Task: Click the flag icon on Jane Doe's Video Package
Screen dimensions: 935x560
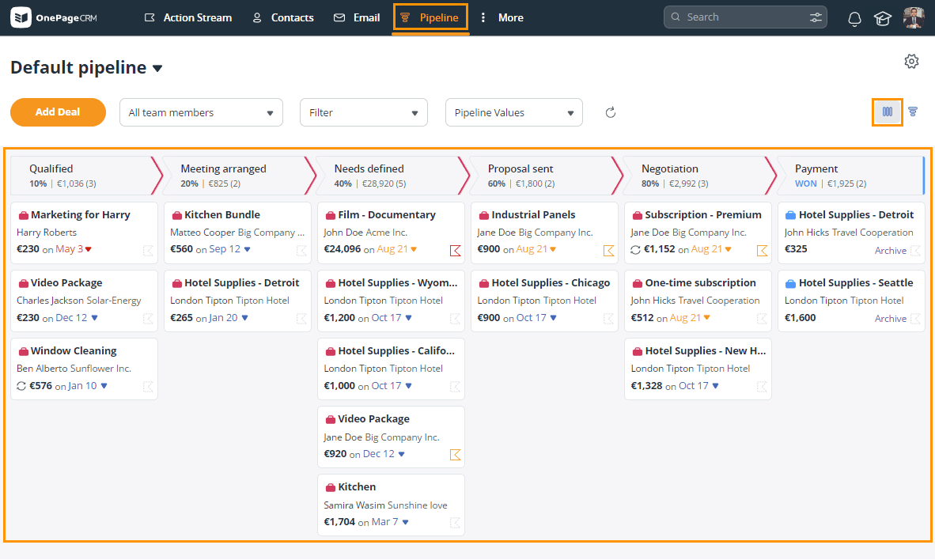Action: point(455,455)
